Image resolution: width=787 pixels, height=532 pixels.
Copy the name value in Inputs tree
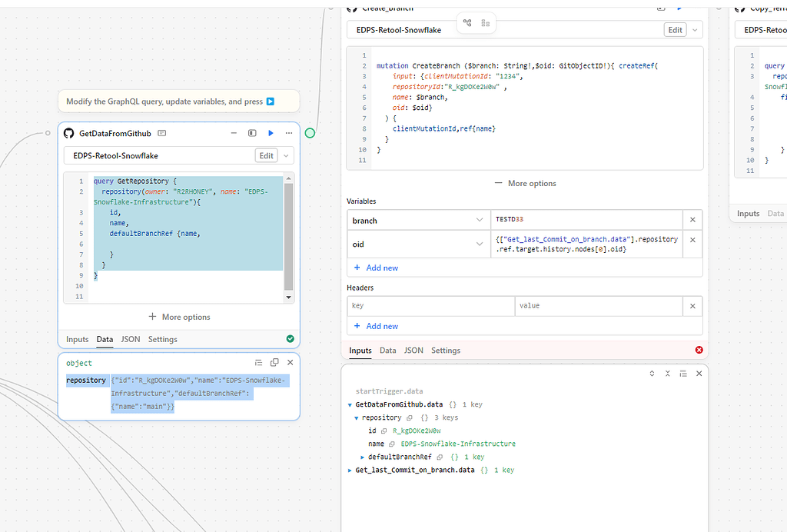pos(392,444)
